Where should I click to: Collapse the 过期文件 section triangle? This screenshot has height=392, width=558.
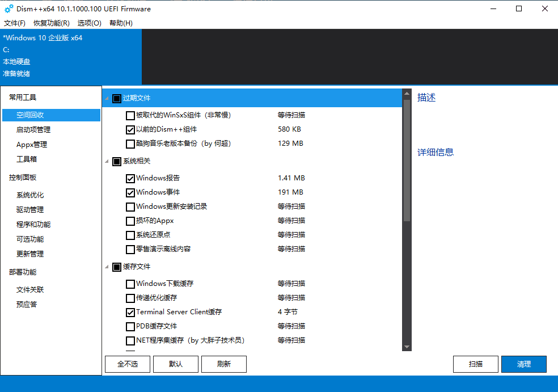point(106,98)
